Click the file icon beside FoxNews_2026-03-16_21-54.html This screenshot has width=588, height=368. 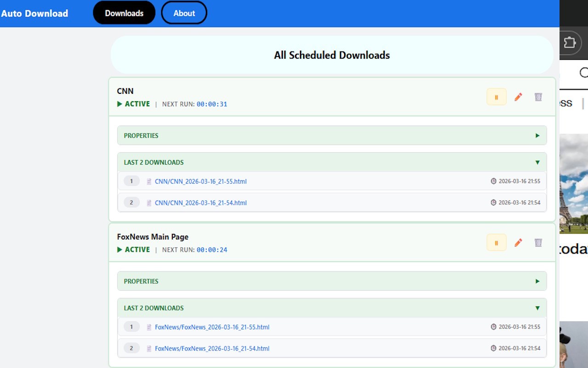click(x=149, y=349)
